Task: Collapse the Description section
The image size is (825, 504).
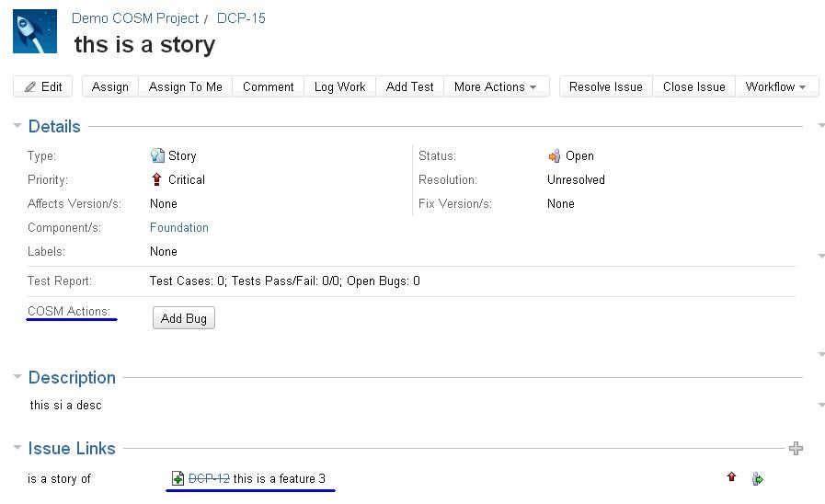Action: [17, 377]
